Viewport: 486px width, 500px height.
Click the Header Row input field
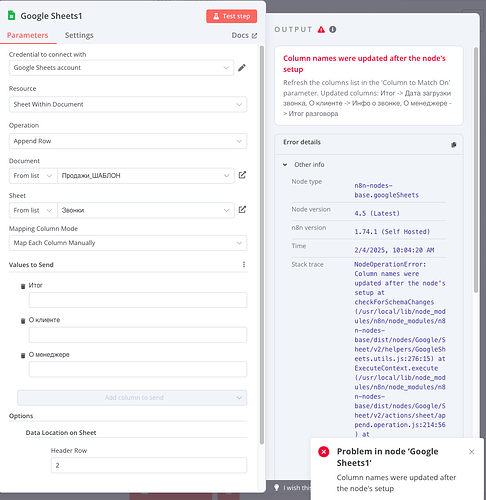click(x=149, y=465)
